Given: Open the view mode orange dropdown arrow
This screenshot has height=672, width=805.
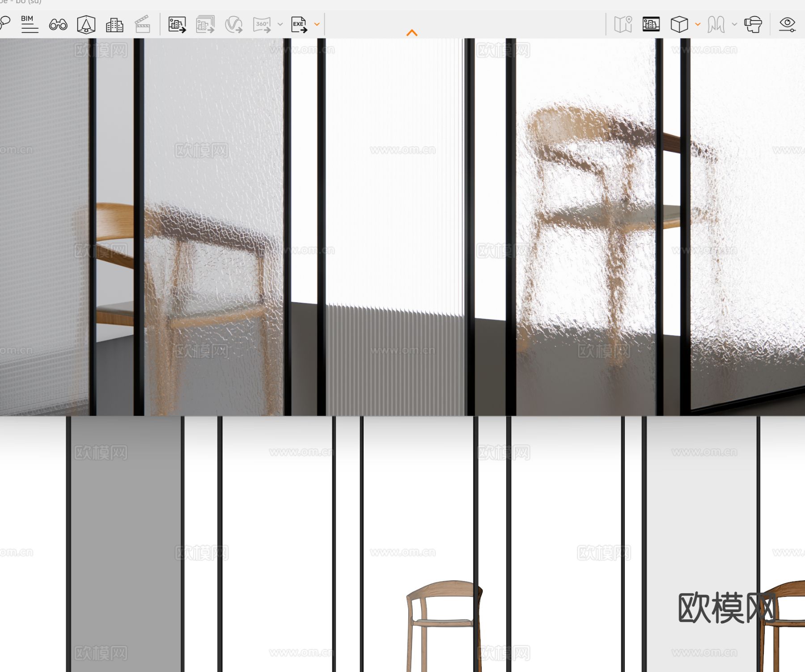Looking at the screenshot, I should coord(698,25).
